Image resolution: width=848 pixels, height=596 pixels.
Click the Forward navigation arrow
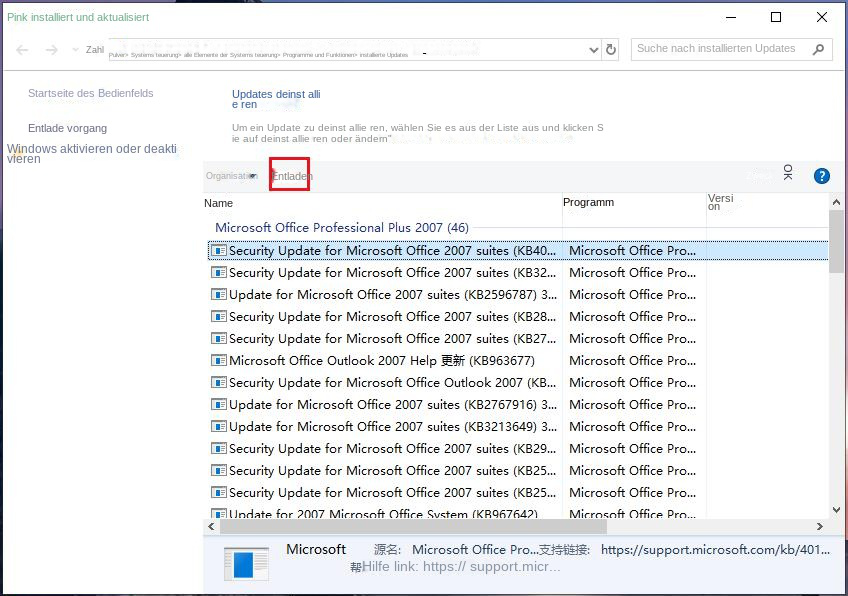(x=51, y=50)
